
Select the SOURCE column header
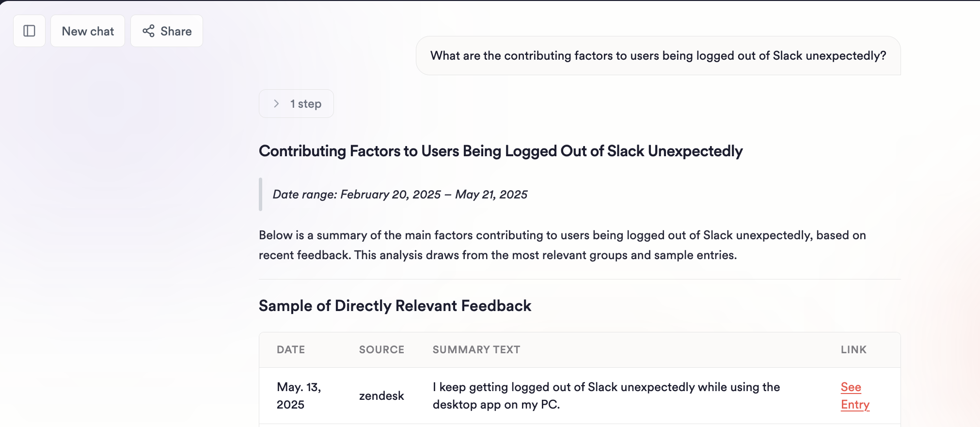pos(381,350)
